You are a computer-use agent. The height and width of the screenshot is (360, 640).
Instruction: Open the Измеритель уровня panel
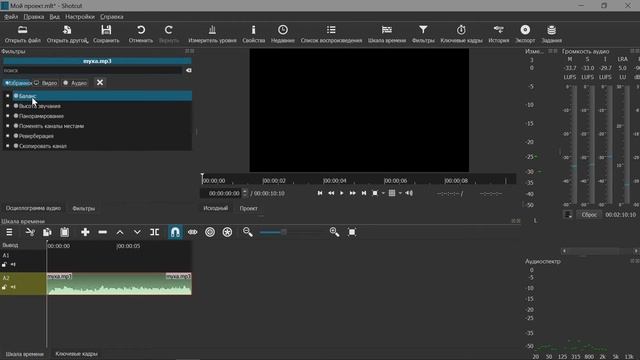click(212, 34)
